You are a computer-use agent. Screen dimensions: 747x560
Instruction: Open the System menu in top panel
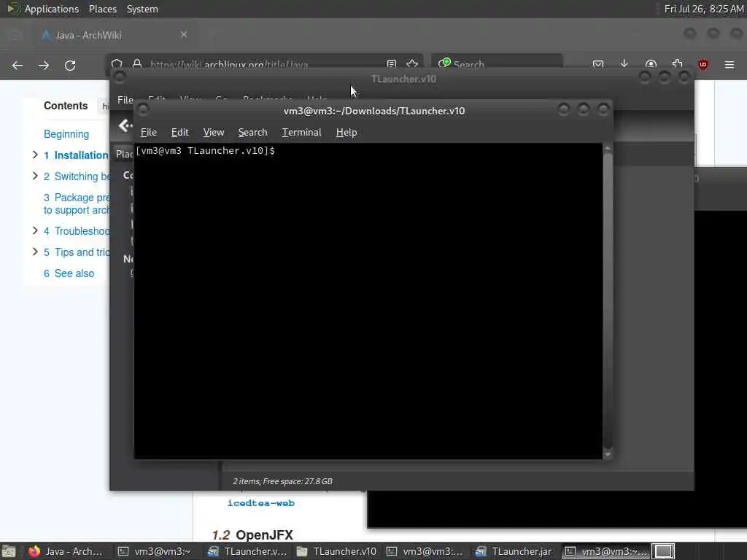[142, 9]
